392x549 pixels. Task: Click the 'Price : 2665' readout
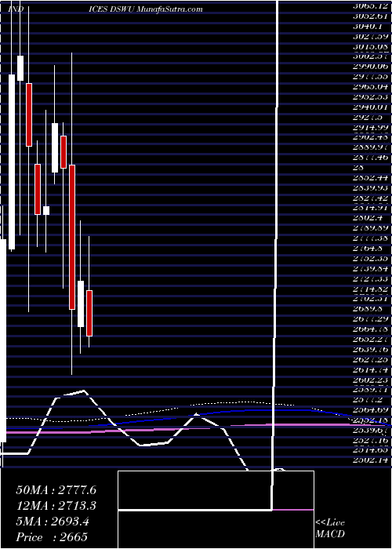click(52, 537)
